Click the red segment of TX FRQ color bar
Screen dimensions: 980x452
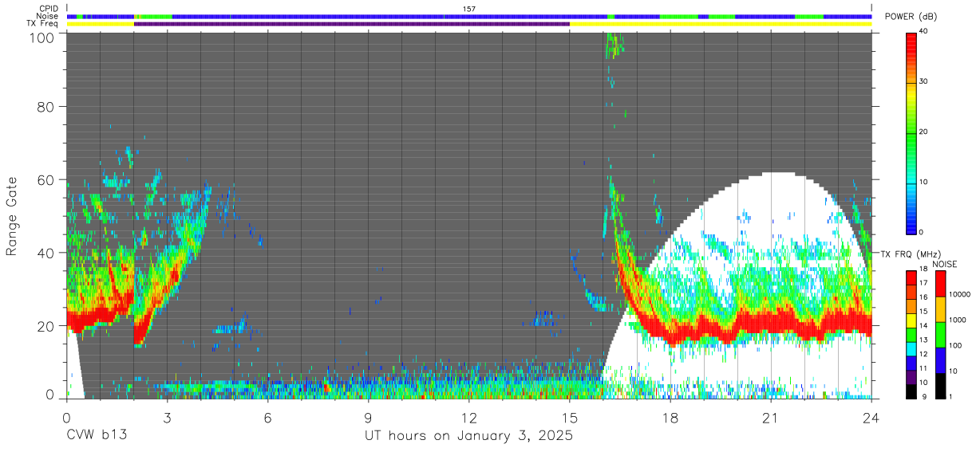tap(911, 277)
